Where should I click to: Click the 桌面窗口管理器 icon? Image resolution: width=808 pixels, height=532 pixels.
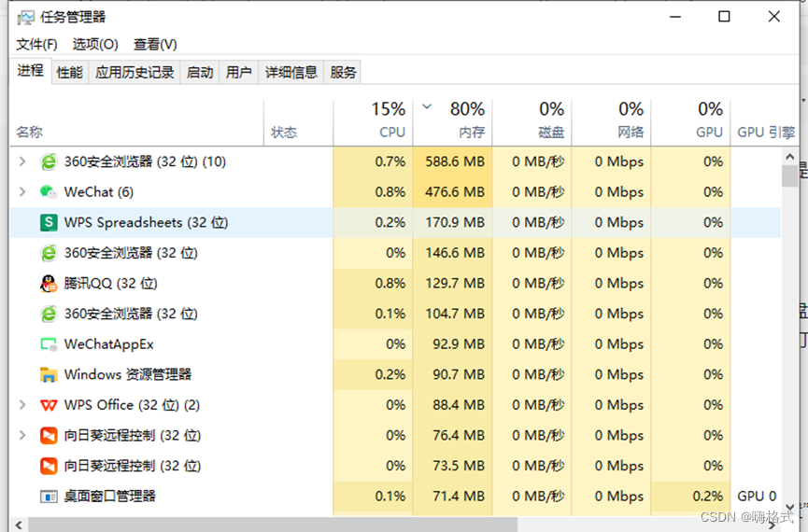click(49, 497)
